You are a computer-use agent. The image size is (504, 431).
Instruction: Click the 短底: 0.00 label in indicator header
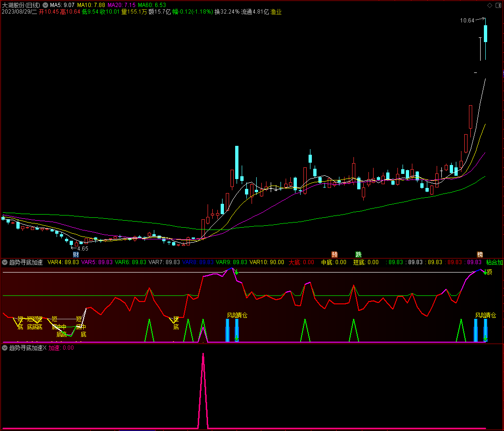tap(366, 262)
